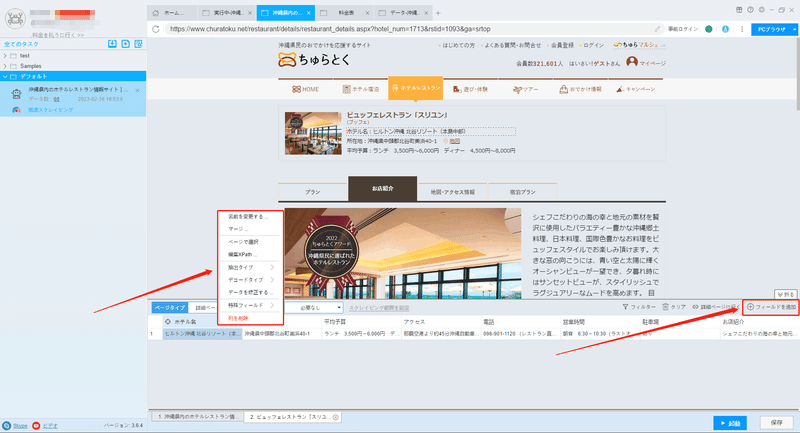Screen dimensions: 800x433
Task: Choose 編集XPath in context menu
Action: tap(243, 254)
